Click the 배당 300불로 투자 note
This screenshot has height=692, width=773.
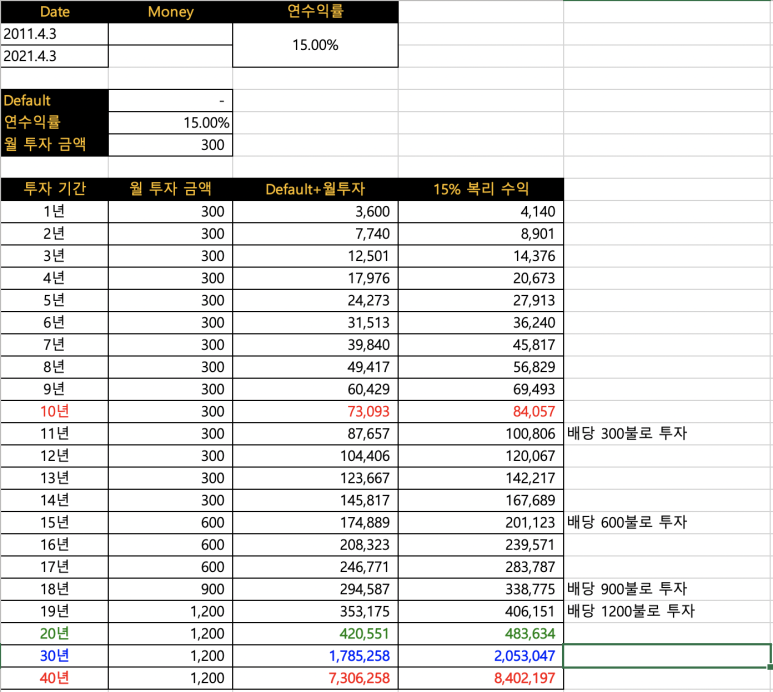click(x=627, y=433)
